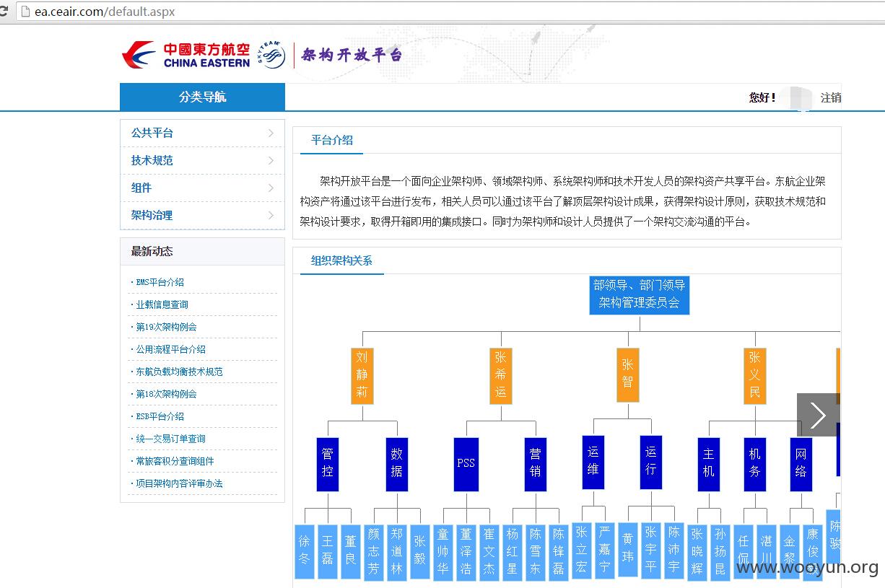Open the 常旅客积分查询组件 link

(x=175, y=461)
